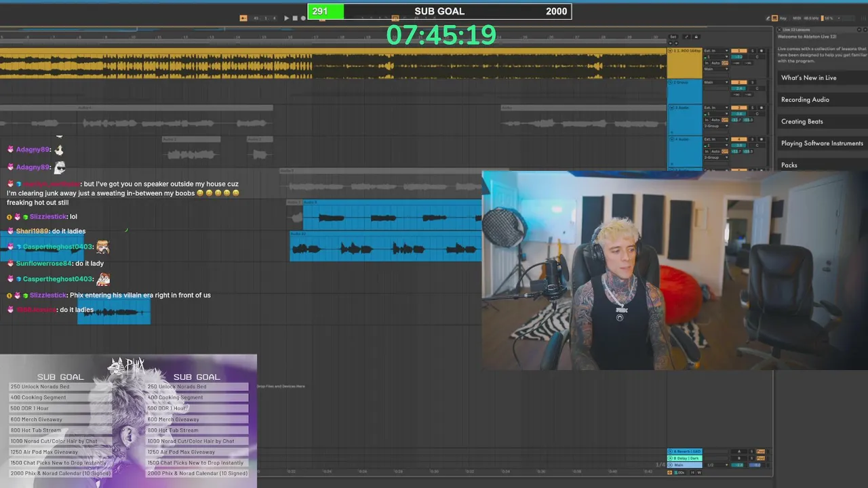
Task: Toggle the 2 Group track activator
Action: point(739,82)
